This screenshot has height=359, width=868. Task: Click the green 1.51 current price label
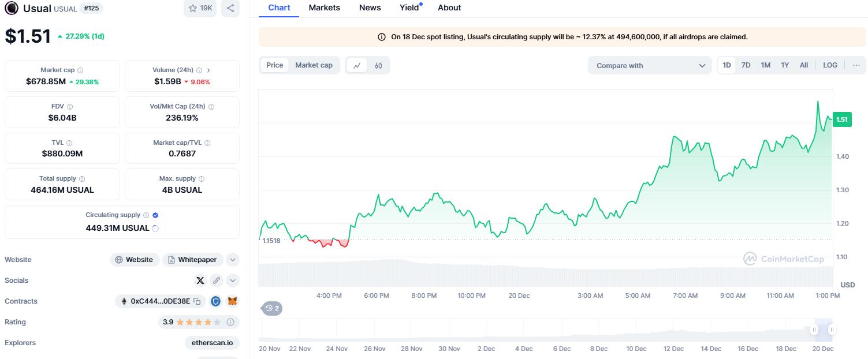[842, 119]
